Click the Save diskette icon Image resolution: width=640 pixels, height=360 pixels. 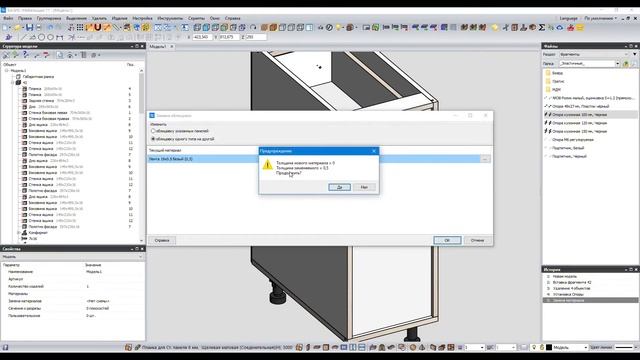point(29,28)
